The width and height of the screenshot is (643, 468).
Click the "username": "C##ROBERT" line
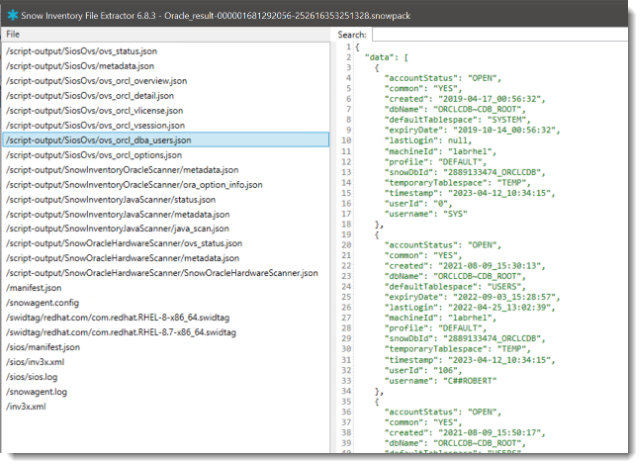coord(440,381)
